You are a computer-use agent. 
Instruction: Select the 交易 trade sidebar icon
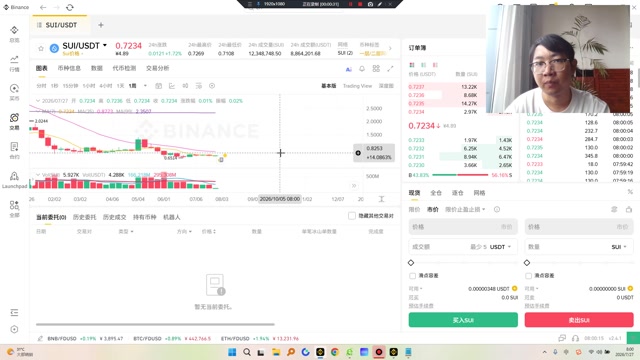[14, 118]
